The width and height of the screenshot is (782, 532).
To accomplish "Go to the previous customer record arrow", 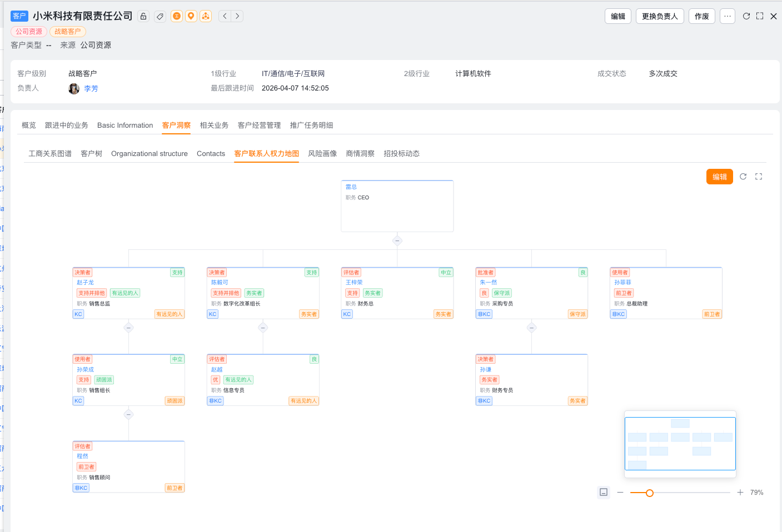I will [x=225, y=16].
